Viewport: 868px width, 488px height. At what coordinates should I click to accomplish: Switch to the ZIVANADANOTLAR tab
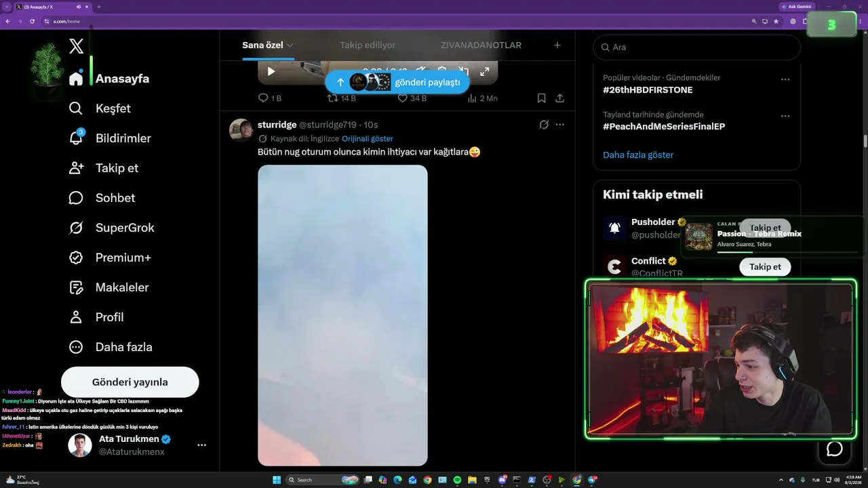coord(481,45)
